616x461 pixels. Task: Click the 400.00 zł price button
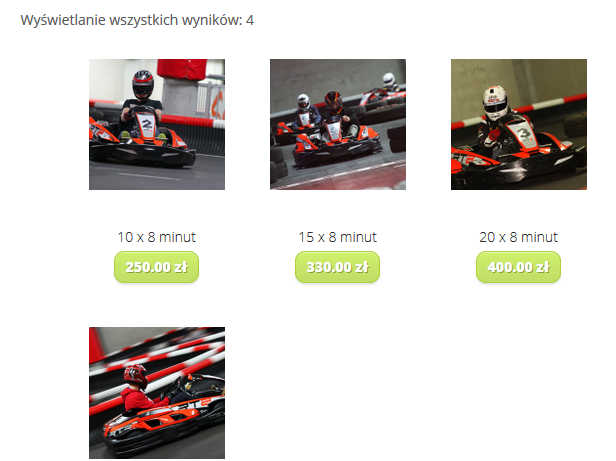point(518,267)
